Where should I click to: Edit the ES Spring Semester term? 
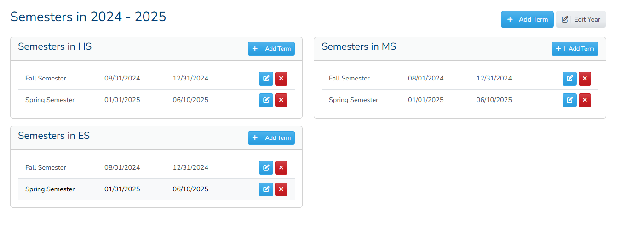266,189
